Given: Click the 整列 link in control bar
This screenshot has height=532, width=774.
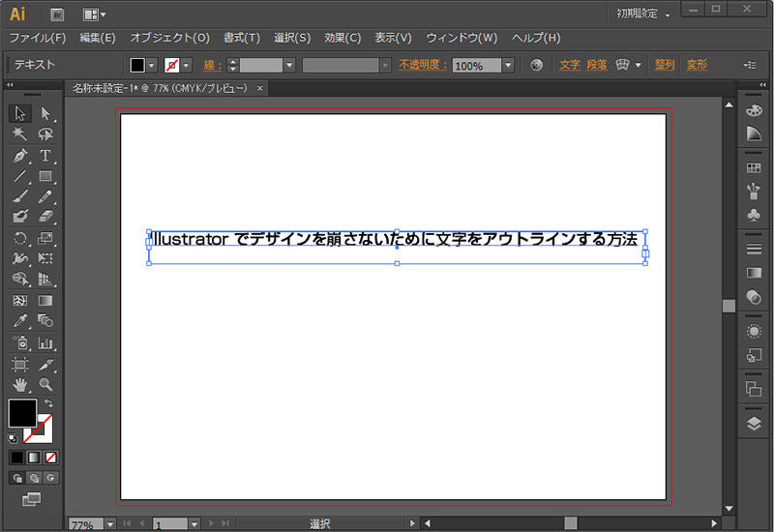Looking at the screenshot, I should (665, 65).
